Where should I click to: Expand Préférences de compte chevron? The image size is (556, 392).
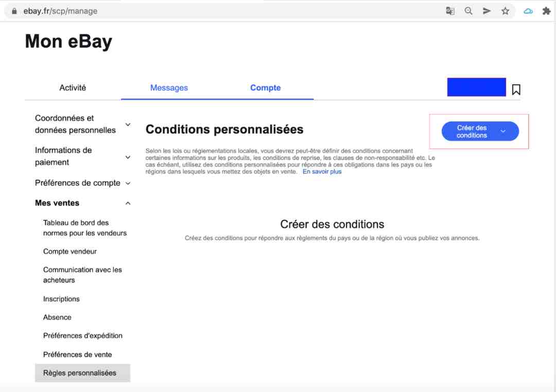tap(128, 183)
